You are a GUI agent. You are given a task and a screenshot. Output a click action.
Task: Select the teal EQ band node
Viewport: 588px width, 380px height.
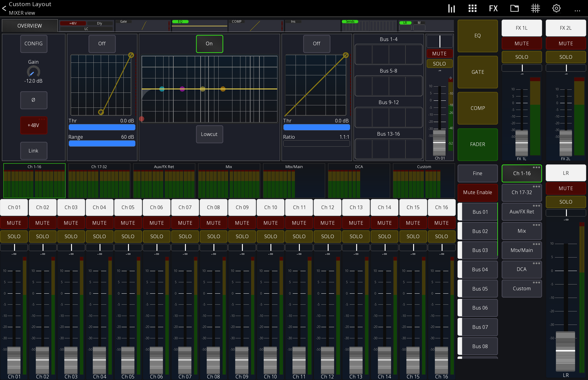(x=162, y=89)
